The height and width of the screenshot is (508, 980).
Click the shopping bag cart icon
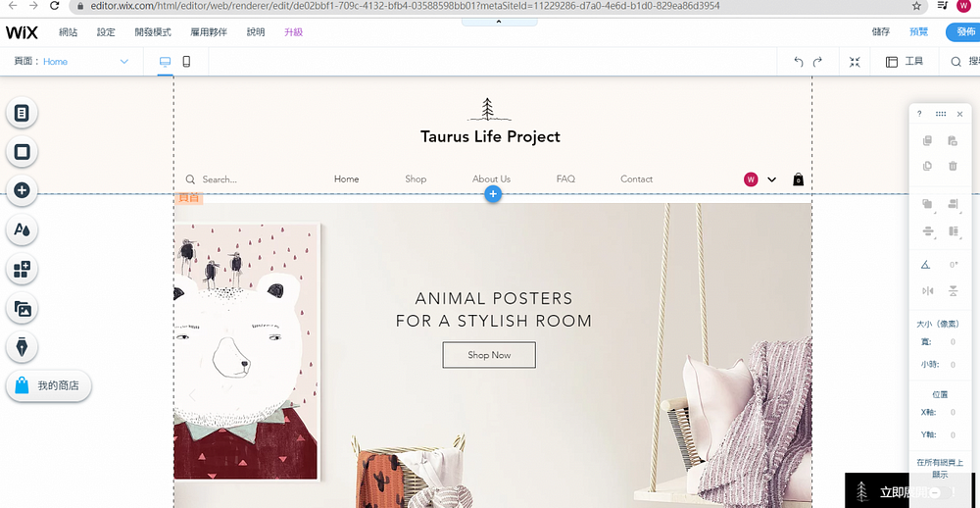(x=798, y=179)
